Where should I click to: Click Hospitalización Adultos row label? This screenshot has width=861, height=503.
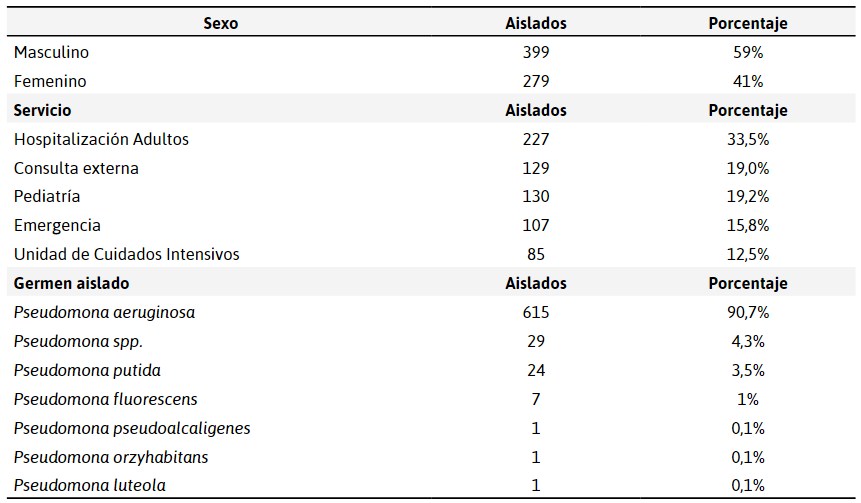point(101,139)
